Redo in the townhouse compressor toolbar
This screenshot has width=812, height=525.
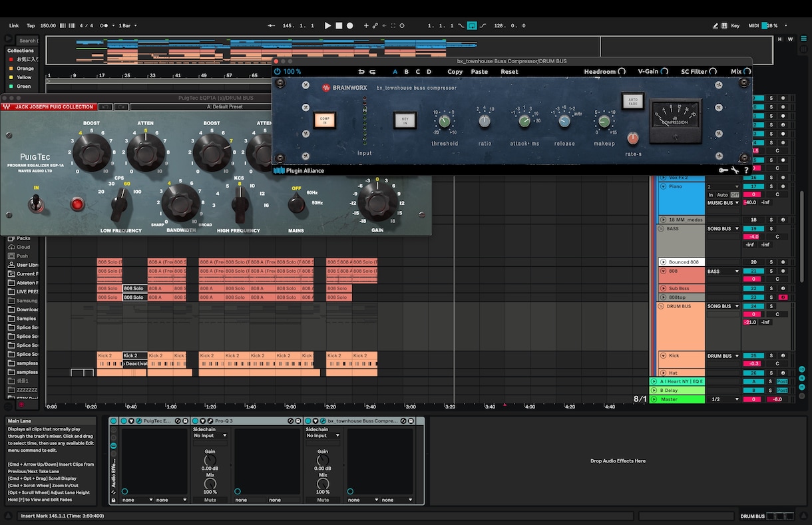pyautogui.click(x=372, y=72)
